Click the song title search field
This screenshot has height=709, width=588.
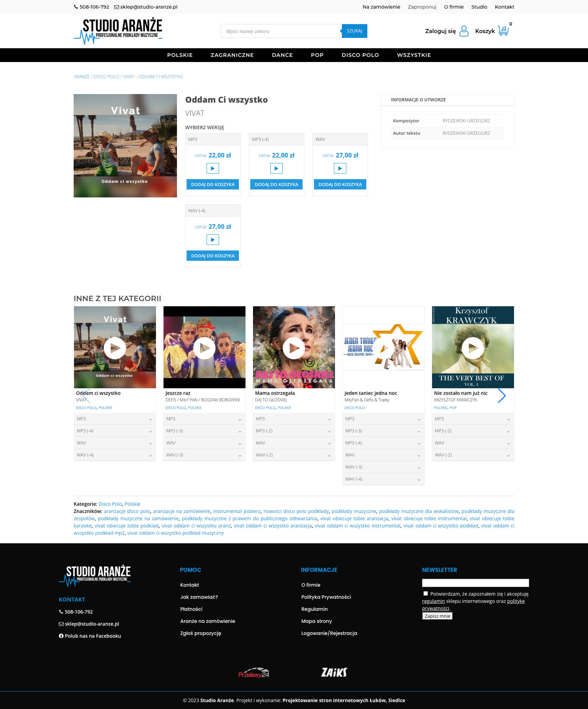[x=281, y=31]
